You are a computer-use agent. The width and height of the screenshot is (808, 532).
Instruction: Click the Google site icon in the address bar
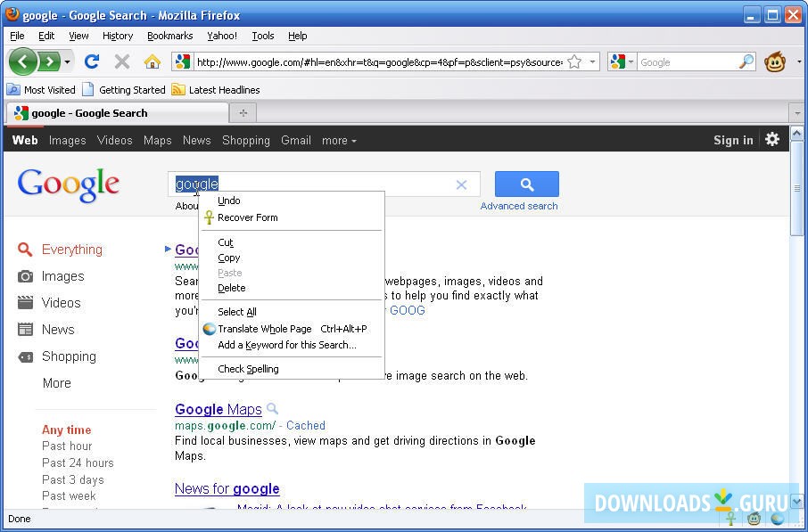pos(183,61)
